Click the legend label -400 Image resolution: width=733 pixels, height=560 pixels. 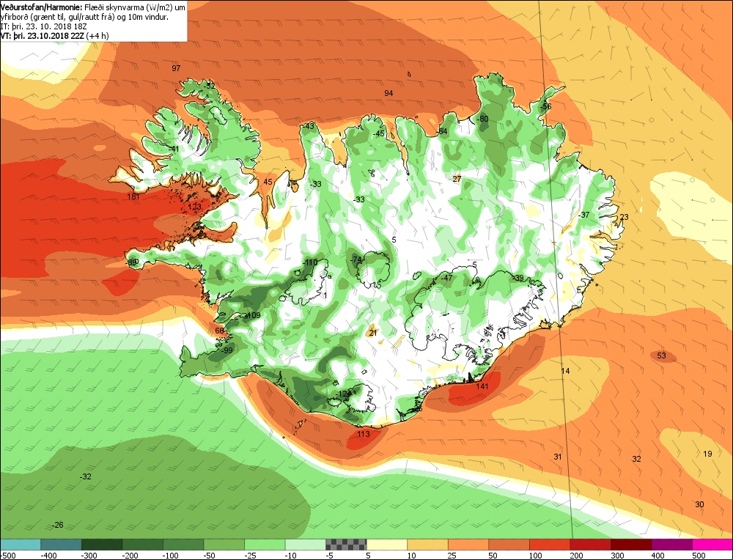pyautogui.click(x=48, y=556)
